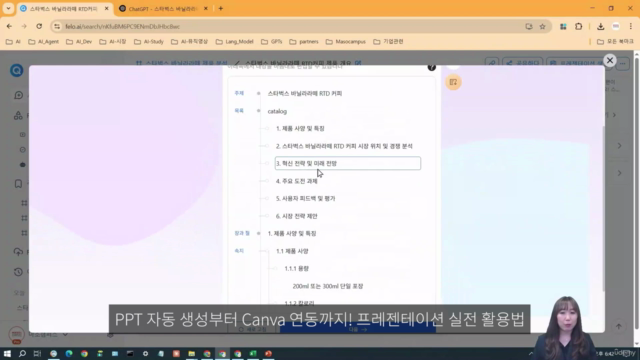
Task: Click the '속지' label
Action: pos(239,251)
